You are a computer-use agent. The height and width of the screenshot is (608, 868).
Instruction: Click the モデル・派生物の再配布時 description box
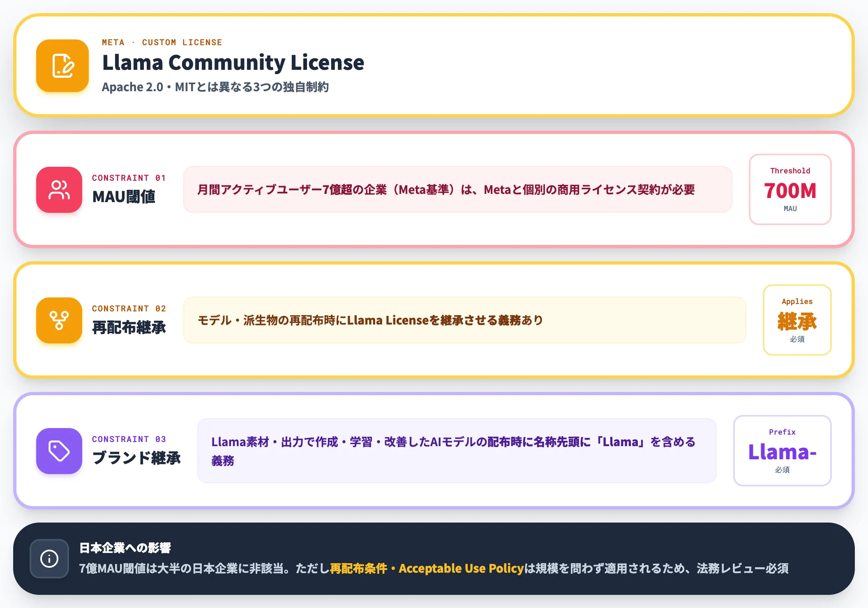pos(464,320)
